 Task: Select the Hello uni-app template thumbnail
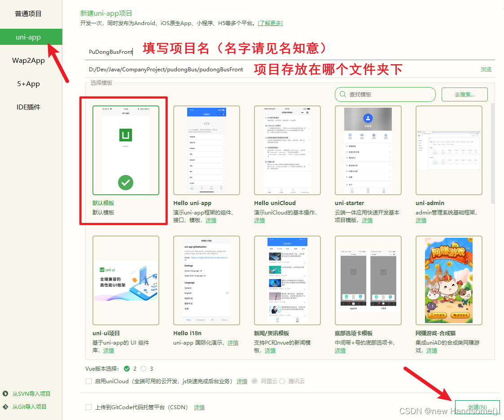point(207,150)
